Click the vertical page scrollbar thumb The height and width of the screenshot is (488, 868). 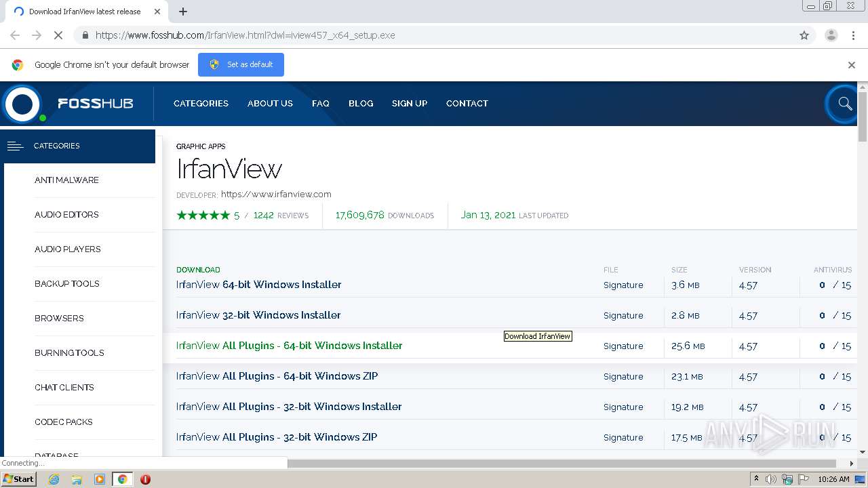[x=863, y=117]
